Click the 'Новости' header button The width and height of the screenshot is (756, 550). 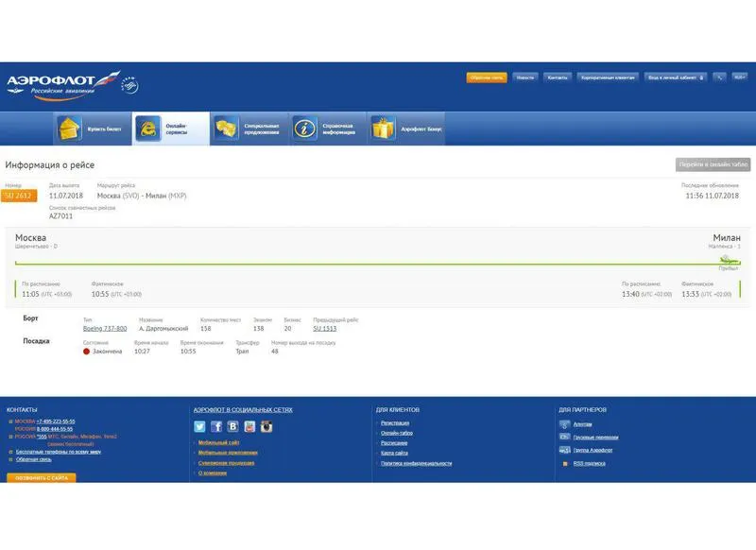pos(525,77)
